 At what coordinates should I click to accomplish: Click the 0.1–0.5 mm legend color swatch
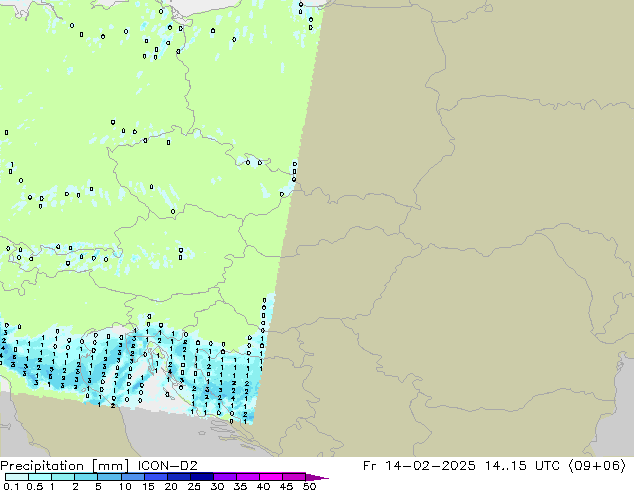pos(17,477)
